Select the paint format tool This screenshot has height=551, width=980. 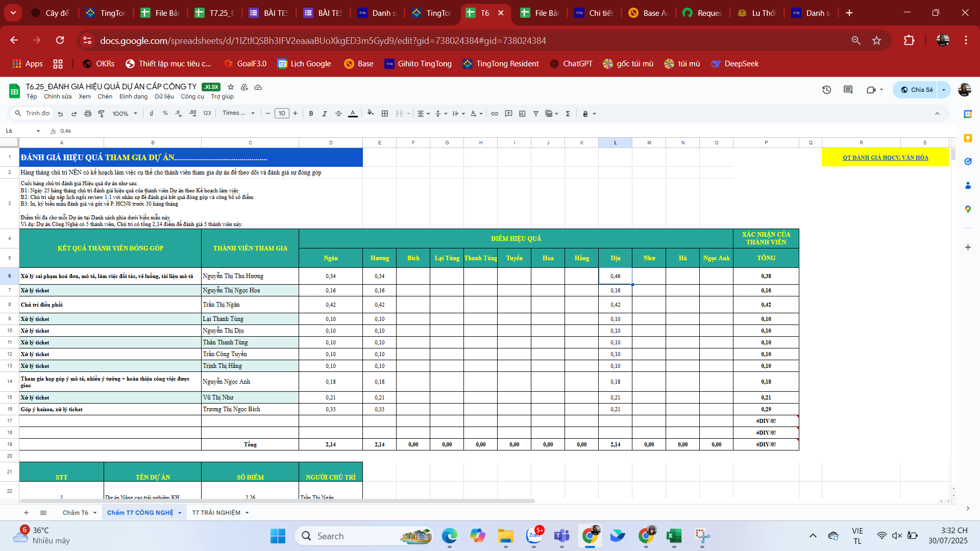click(101, 113)
